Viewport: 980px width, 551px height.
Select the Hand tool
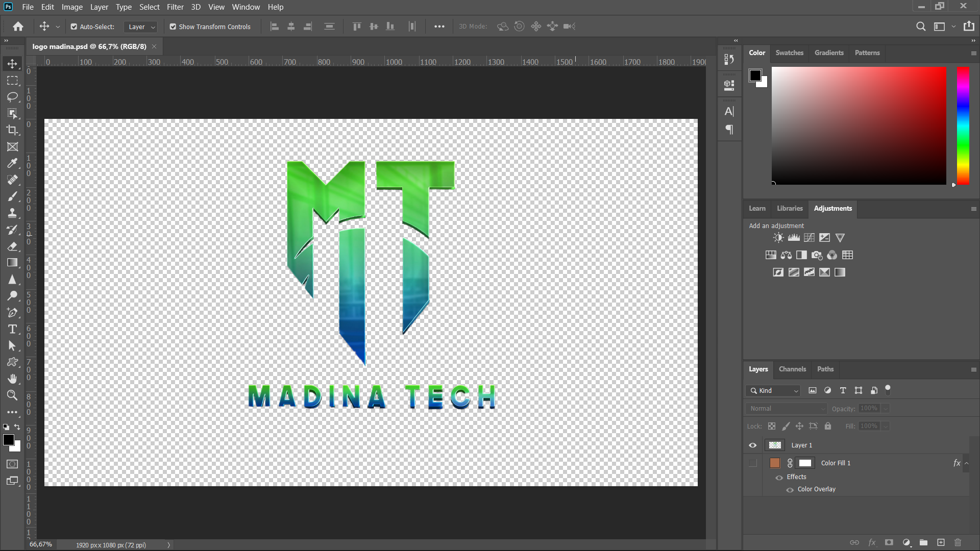click(12, 379)
